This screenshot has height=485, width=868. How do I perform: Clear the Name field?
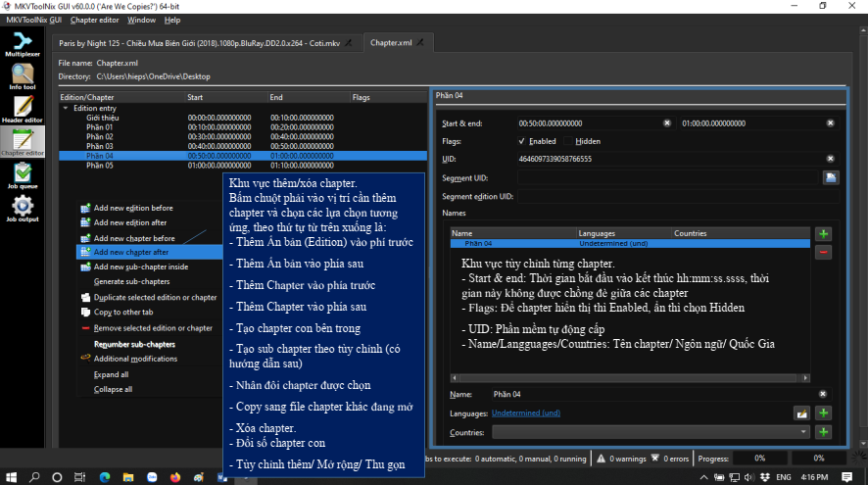(823, 394)
